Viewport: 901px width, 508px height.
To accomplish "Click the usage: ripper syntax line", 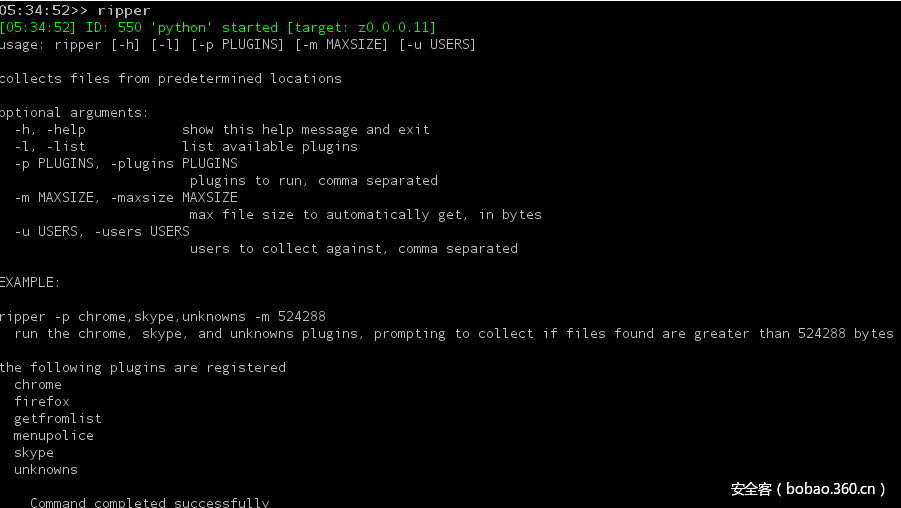I will point(238,44).
